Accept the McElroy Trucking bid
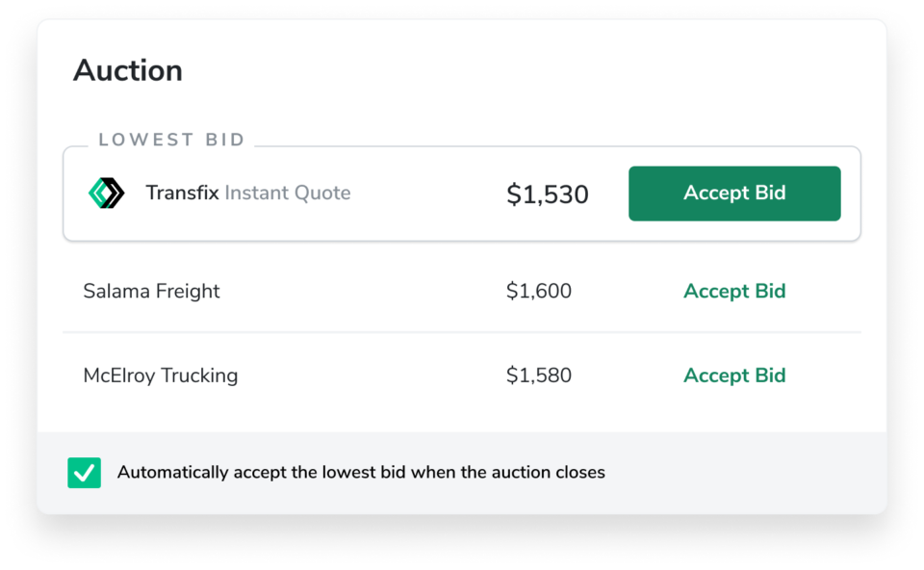 [734, 376]
